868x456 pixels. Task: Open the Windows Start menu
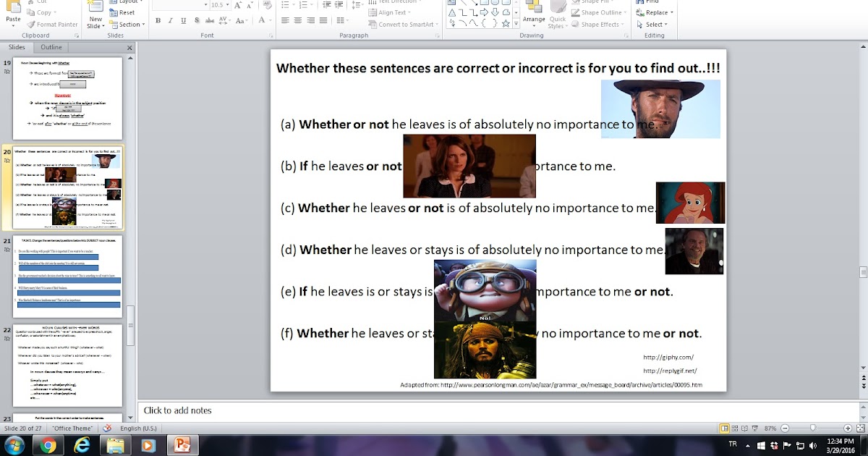(x=14, y=445)
